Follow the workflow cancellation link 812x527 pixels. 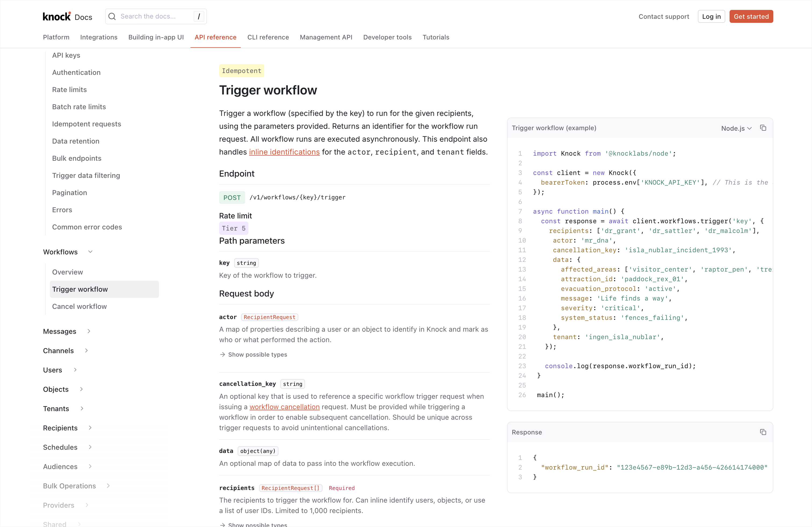point(284,407)
